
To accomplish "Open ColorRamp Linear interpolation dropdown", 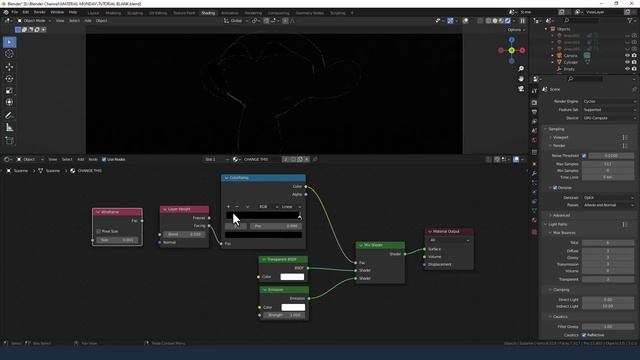I will pyautogui.click(x=291, y=207).
